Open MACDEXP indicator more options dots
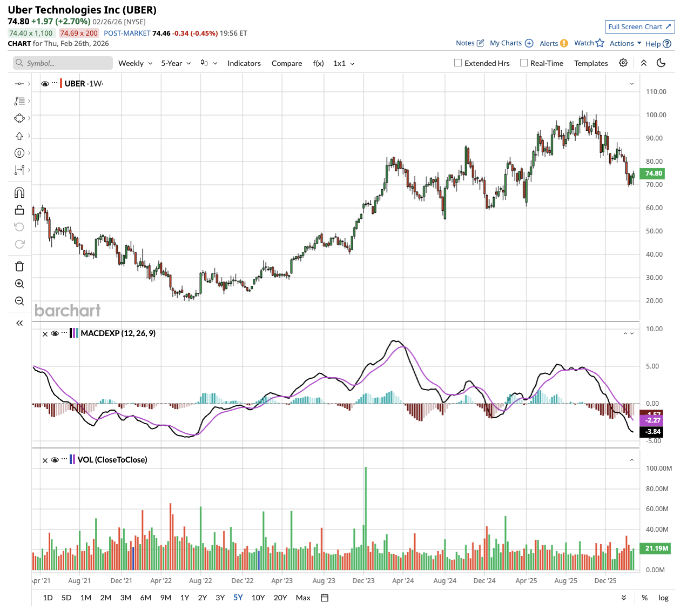Viewport: 687px width, 616px height. click(64, 333)
